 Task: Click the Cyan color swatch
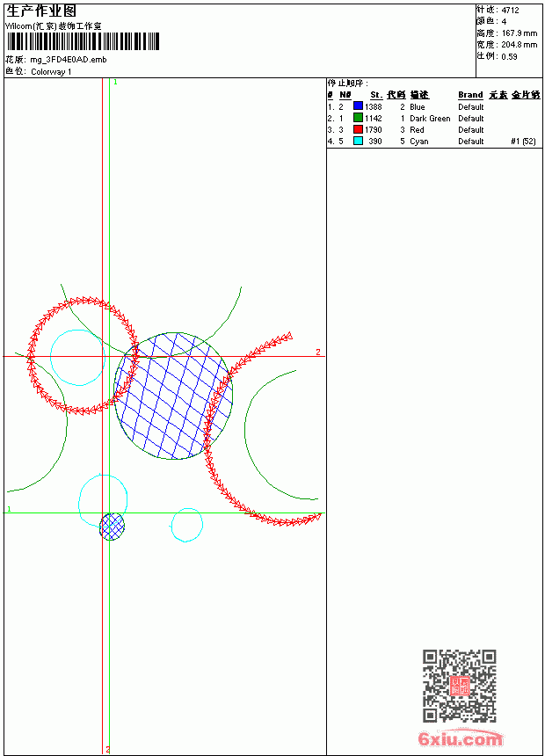click(358, 141)
